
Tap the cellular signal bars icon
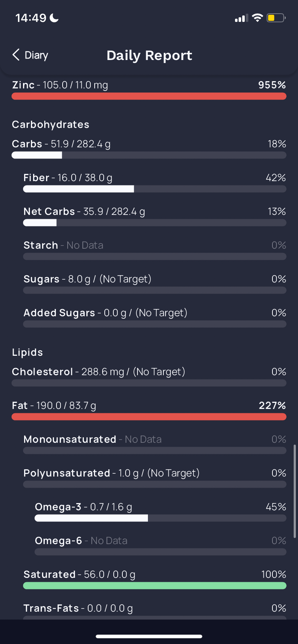coord(241,18)
